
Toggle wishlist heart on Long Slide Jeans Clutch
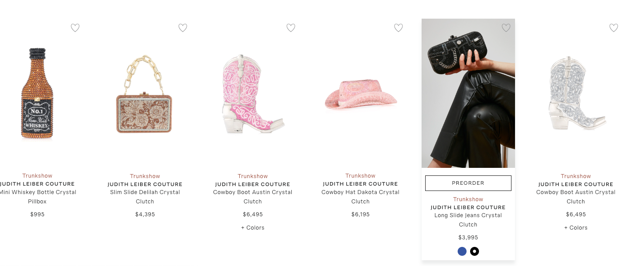tap(506, 28)
